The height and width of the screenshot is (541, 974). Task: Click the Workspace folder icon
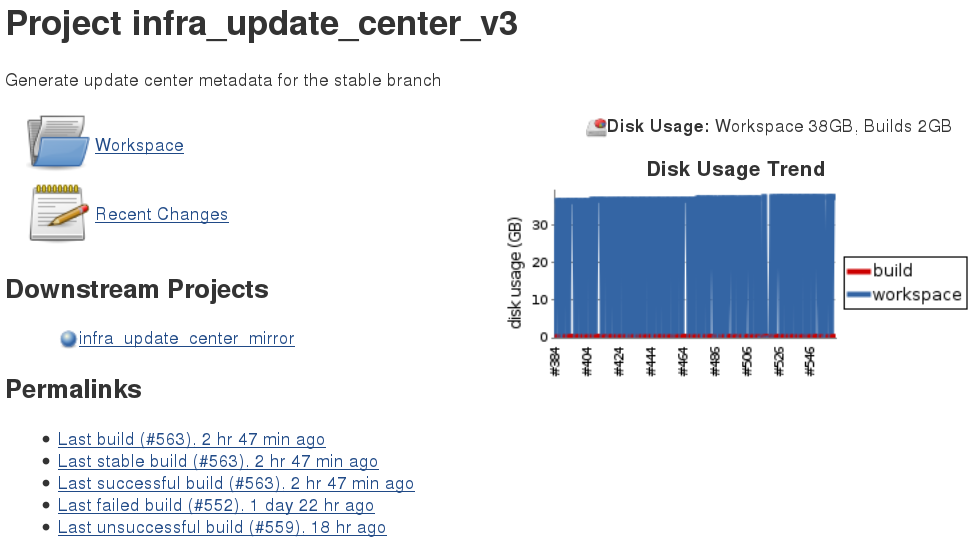[58, 143]
